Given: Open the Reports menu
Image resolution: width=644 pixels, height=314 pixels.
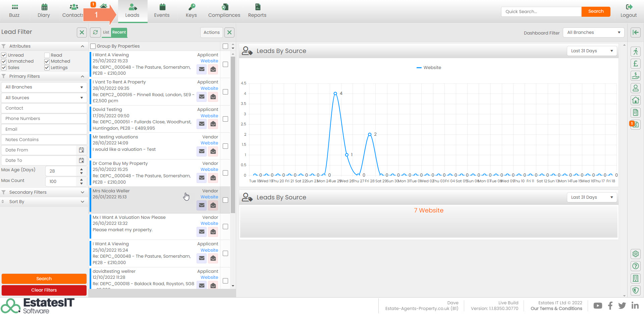Looking at the screenshot, I should tap(257, 11).
